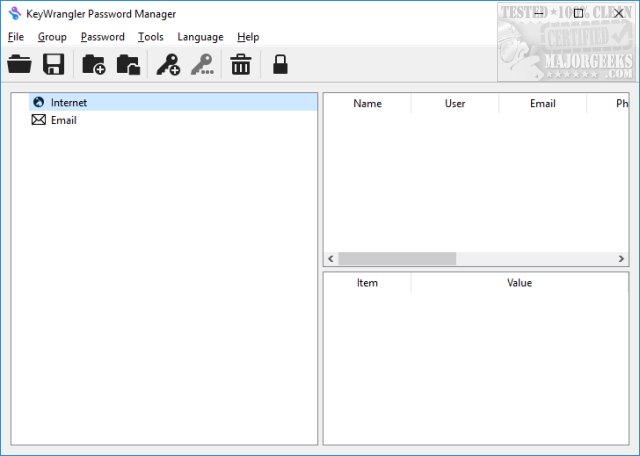
Task: Click the globe icon beside Internet
Action: point(39,102)
